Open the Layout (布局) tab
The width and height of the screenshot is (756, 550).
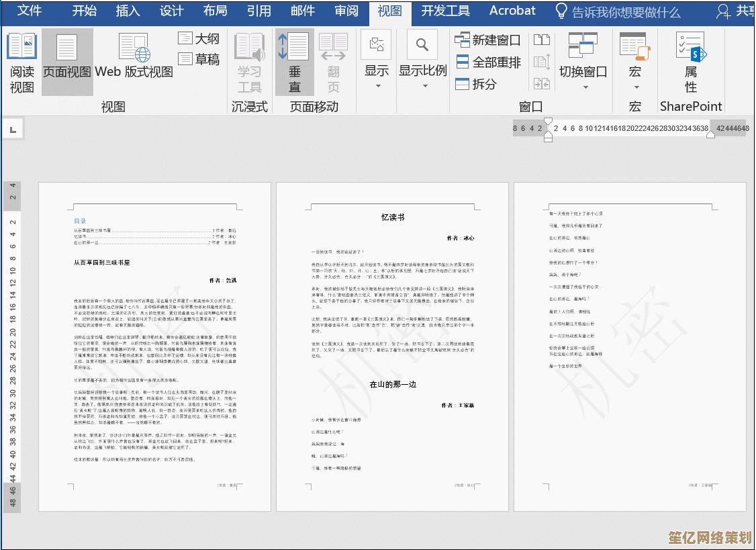click(215, 11)
